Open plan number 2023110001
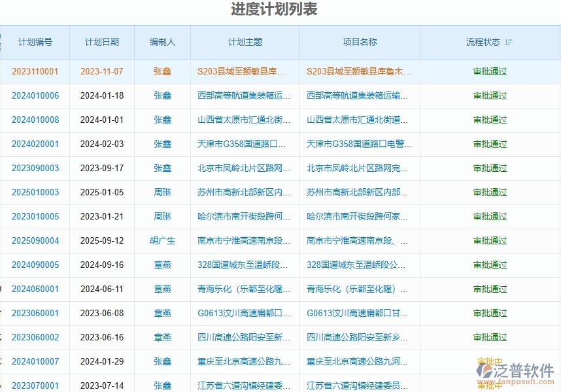The height and width of the screenshot is (392, 561). pos(35,72)
